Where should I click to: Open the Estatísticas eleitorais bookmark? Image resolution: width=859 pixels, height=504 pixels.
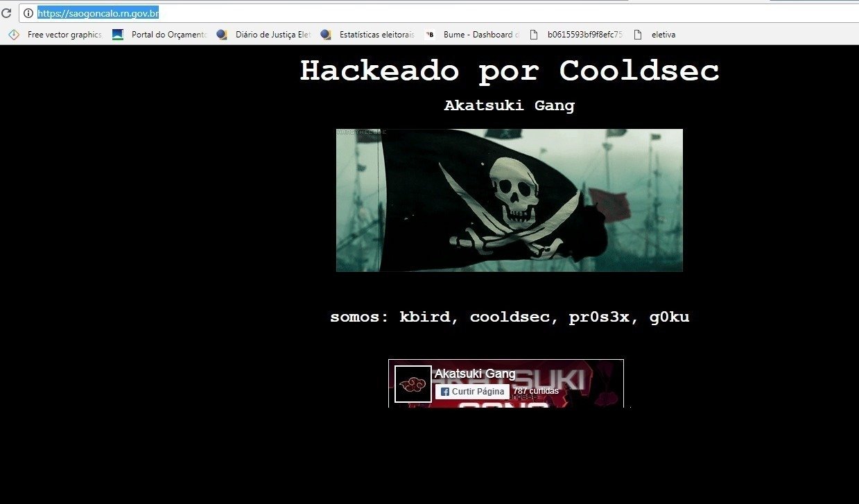click(376, 35)
